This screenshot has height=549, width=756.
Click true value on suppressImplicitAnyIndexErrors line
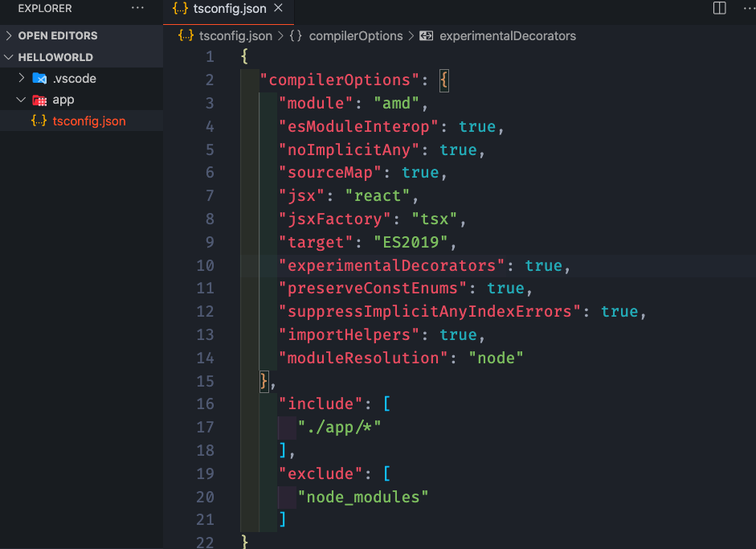pos(619,311)
